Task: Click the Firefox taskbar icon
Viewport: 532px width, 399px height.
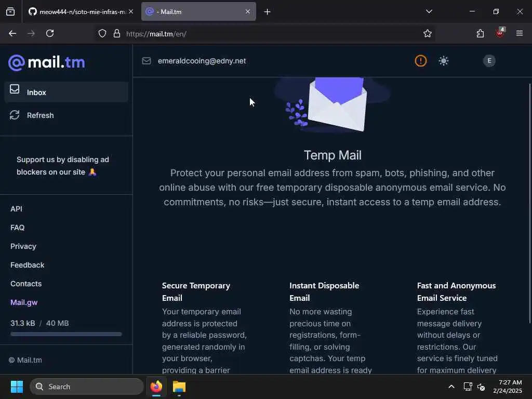Action: pos(156,387)
